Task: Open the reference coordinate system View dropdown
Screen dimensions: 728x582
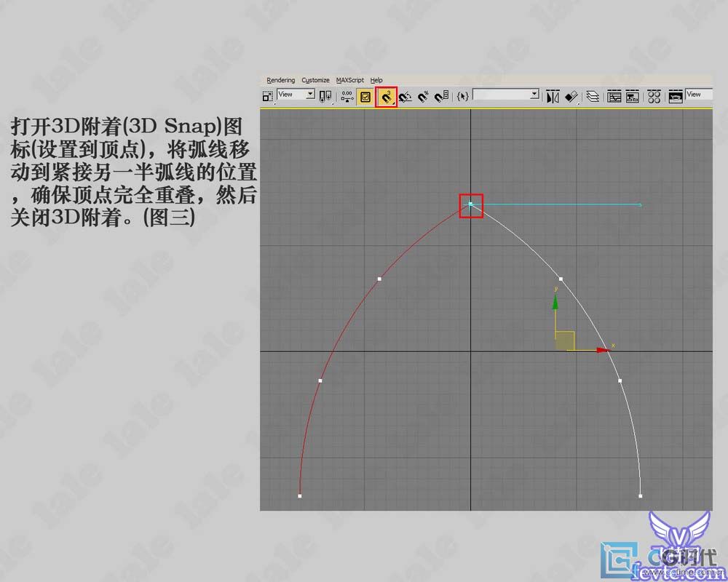Action: click(296, 95)
